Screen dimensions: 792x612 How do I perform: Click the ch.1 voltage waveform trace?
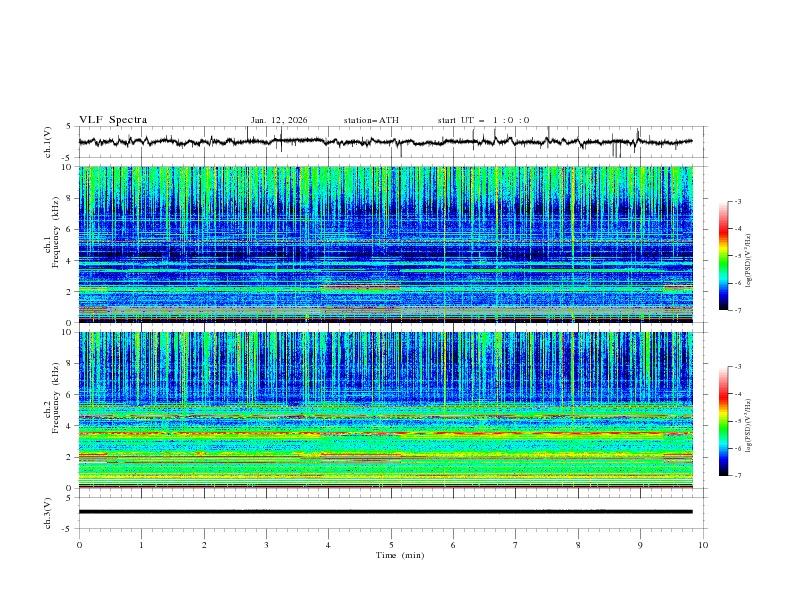[x=385, y=142]
